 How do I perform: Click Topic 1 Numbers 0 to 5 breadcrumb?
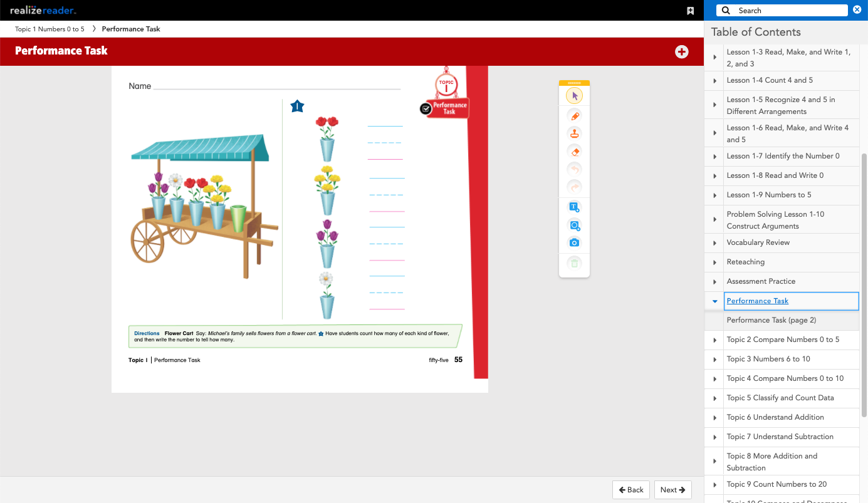pos(50,29)
